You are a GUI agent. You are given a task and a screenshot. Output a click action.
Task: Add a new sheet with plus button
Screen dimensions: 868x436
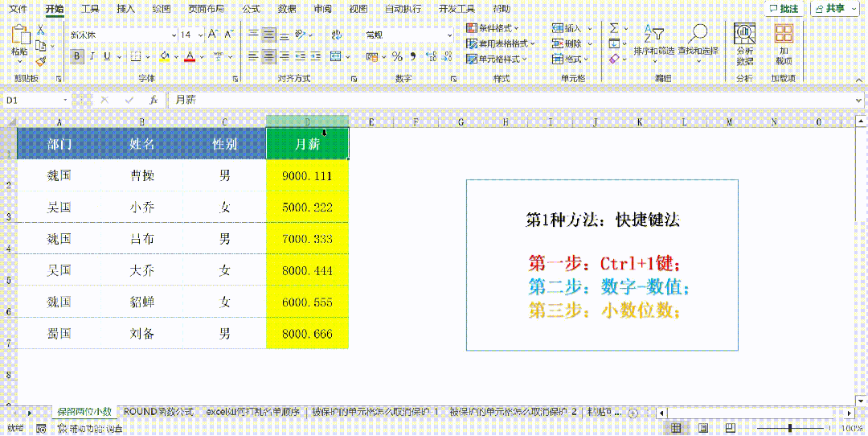tap(633, 413)
